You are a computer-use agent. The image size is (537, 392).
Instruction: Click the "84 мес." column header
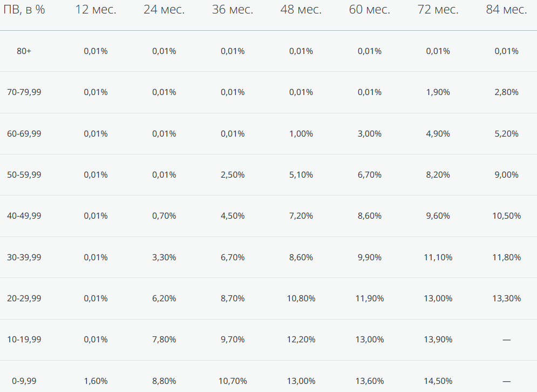pyautogui.click(x=506, y=10)
